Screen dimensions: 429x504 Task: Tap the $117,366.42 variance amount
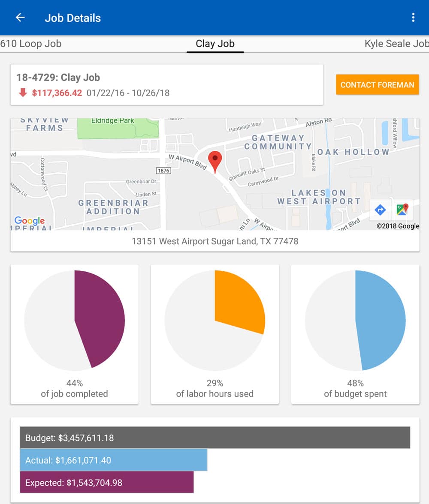[57, 93]
